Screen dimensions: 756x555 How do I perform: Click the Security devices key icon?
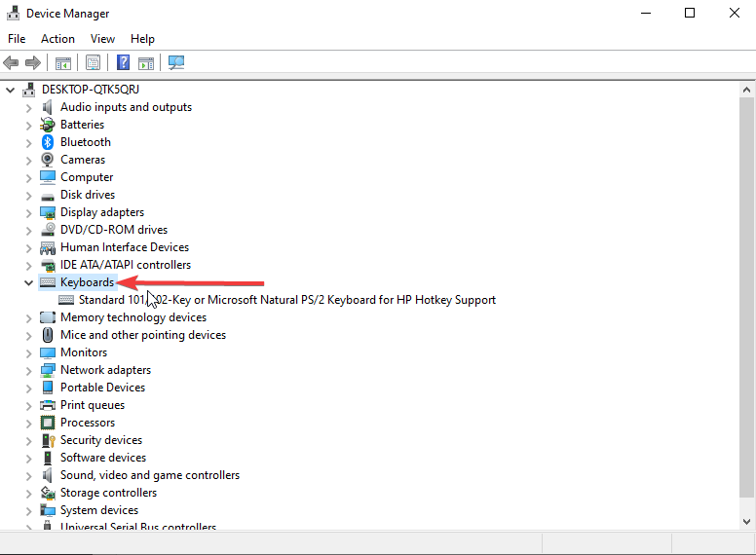pyautogui.click(x=49, y=440)
